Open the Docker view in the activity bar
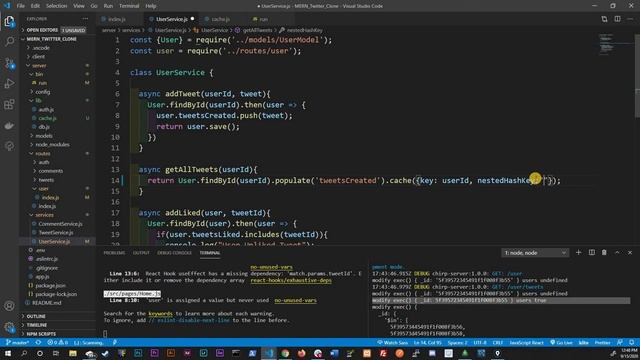Viewport: 640px width, 360px height. tap(9, 126)
